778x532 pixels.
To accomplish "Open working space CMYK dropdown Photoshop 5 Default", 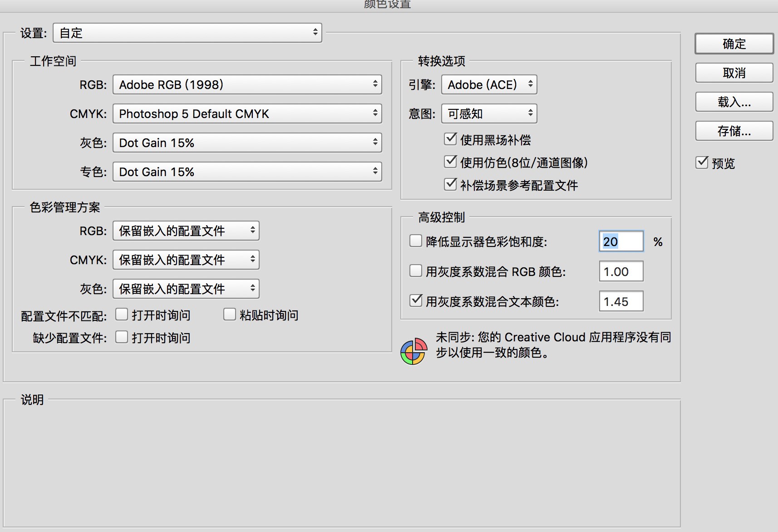I will click(x=247, y=113).
